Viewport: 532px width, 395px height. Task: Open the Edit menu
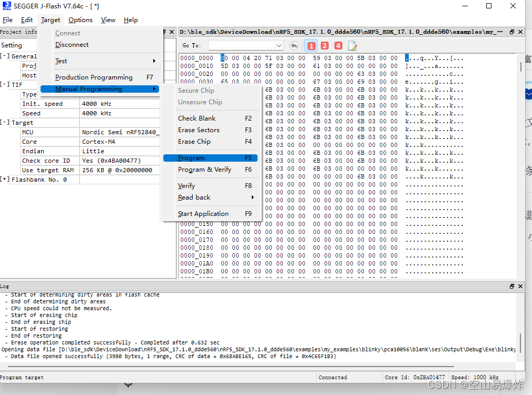coord(27,20)
